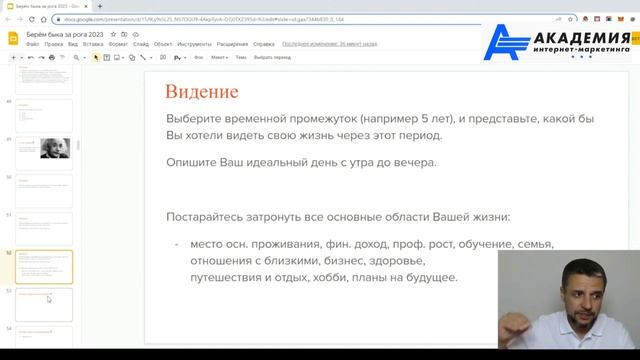The image size is (640, 360).
Task: Open the Формат menu
Action: click(118, 44)
